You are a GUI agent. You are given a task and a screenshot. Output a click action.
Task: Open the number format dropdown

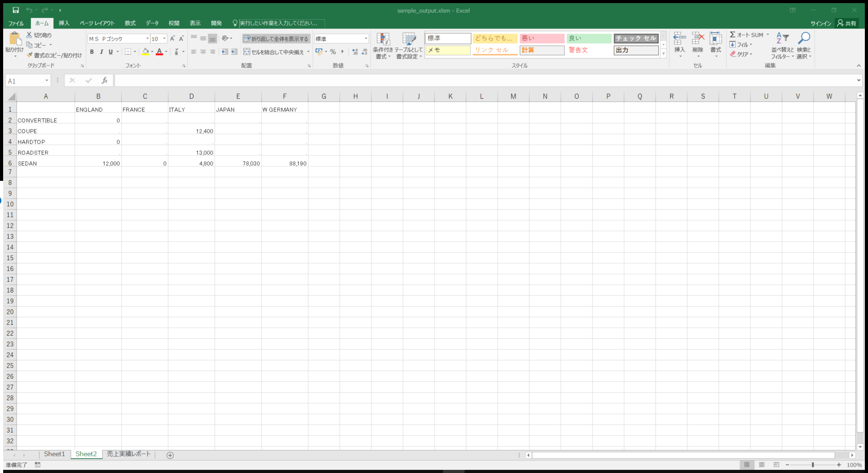[366, 39]
